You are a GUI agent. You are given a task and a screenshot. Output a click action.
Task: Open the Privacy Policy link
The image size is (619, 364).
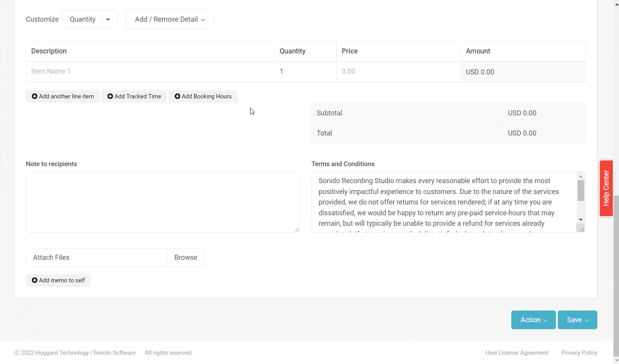(579, 353)
